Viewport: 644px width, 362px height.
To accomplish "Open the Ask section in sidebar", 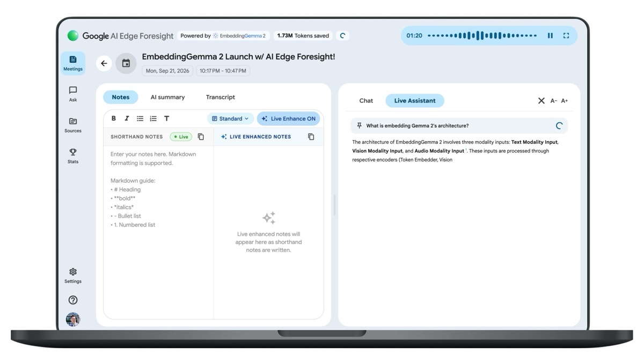I will [x=73, y=94].
